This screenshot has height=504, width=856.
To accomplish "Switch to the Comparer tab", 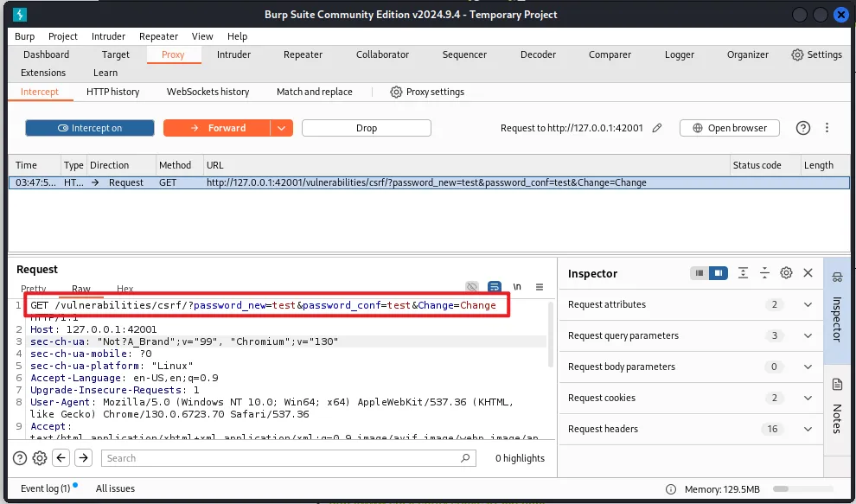I will (x=610, y=54).
